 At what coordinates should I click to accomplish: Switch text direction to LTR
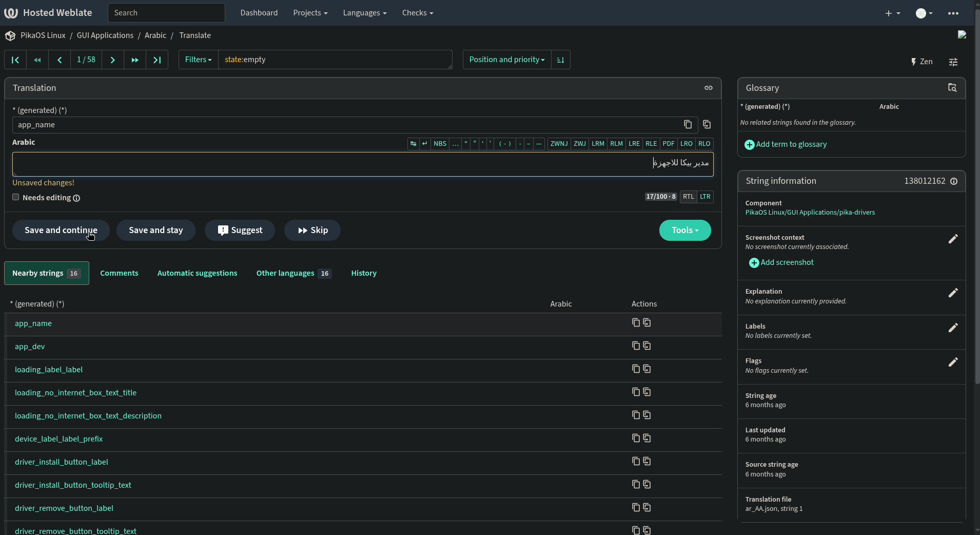[705, 197]
